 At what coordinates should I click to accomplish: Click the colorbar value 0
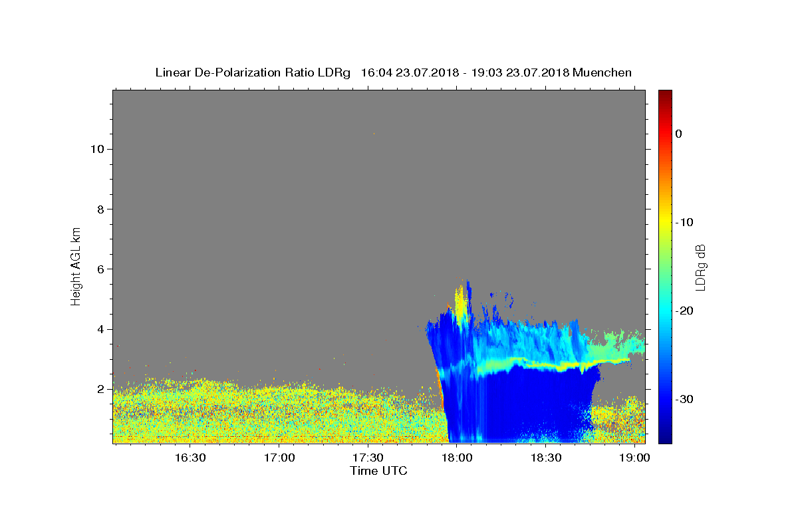coord(679,134)
